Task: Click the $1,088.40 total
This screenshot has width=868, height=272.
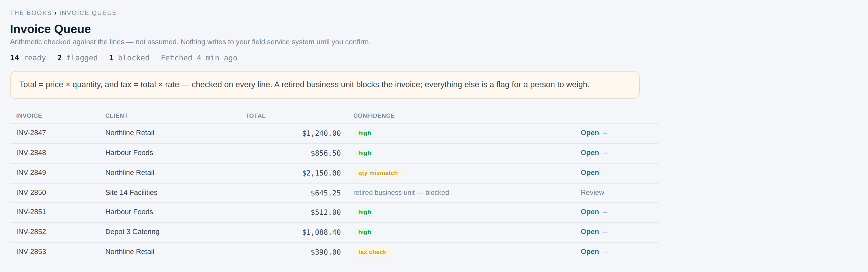Action: 321,232
